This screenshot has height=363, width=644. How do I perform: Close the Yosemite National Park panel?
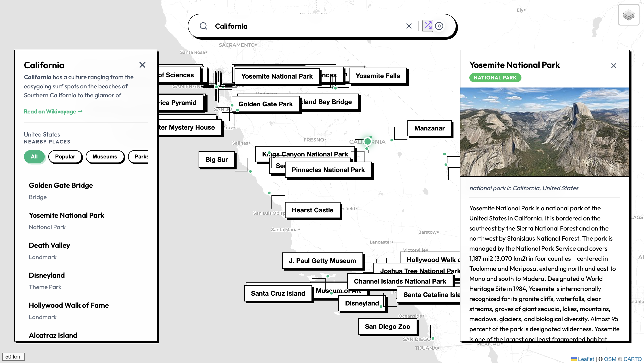coord(614,65)
